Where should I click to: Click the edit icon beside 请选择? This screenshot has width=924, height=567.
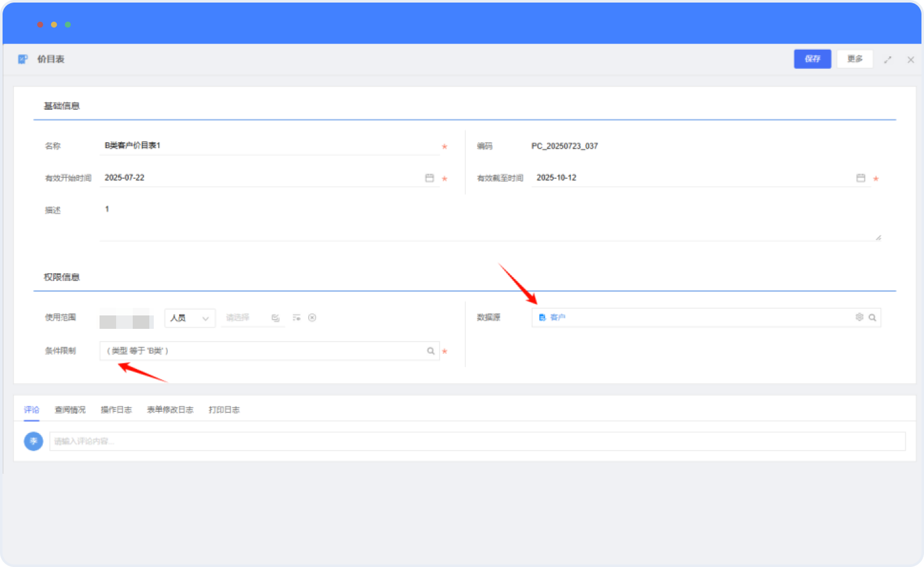click(x=275, y=317)
